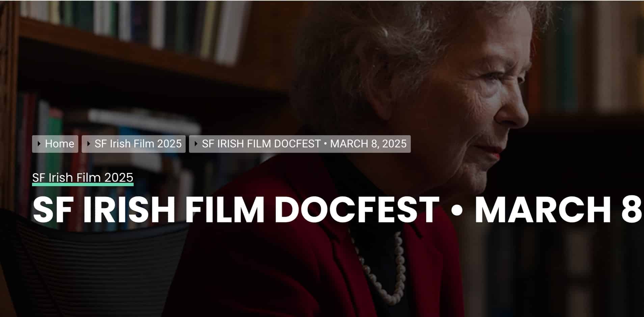This screenshot has width=644, height=317.
Task: Click the green underline beneath SF Irish Film 2025
Action: pyautogui.click(x=83, y=184)
